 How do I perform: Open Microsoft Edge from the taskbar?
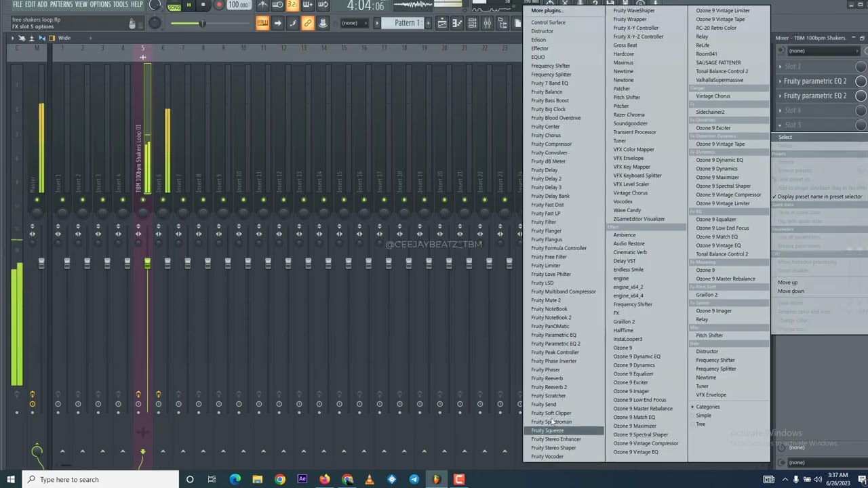coord(235,479)
